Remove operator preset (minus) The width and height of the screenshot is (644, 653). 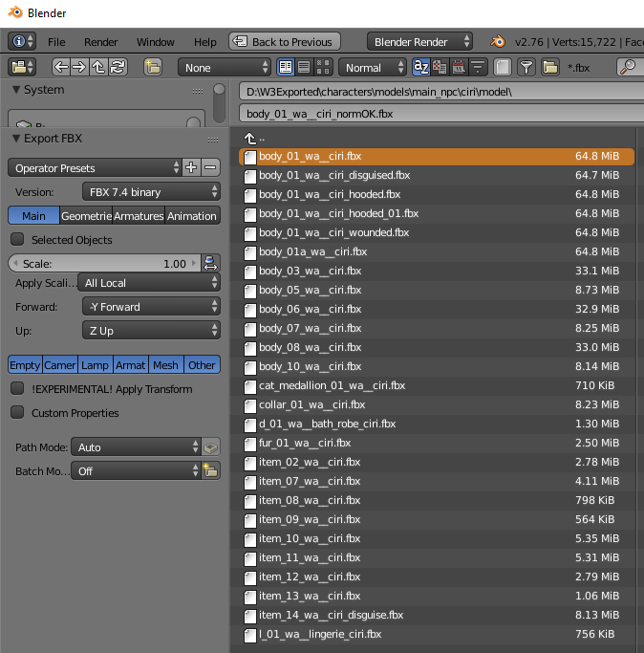[x=210, y=167]
